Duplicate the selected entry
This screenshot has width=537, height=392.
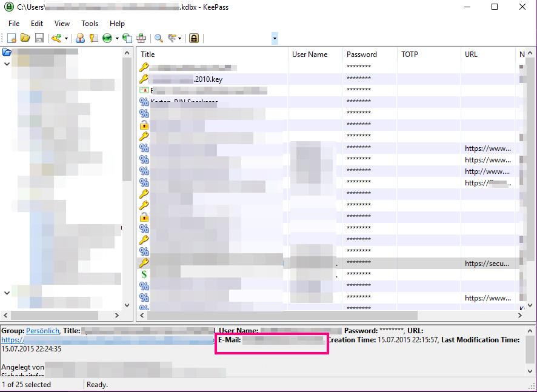click(127, 38)
